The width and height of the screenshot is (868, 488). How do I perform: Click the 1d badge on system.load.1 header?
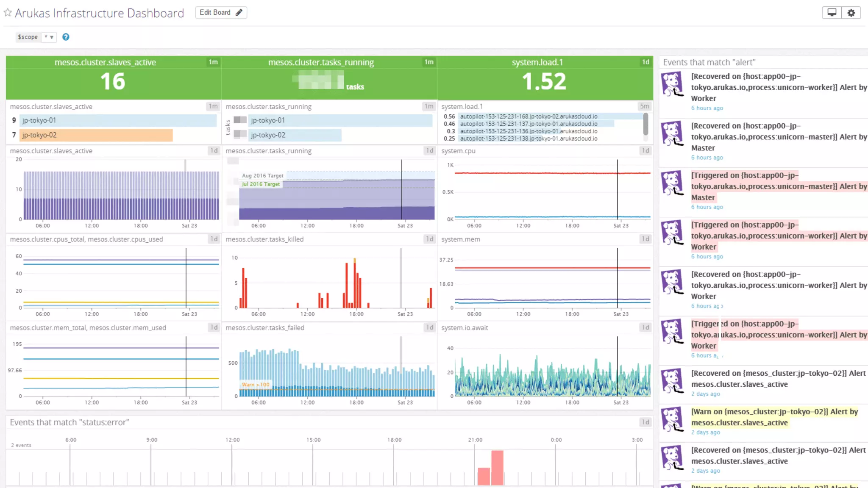[x=645, y=62]
